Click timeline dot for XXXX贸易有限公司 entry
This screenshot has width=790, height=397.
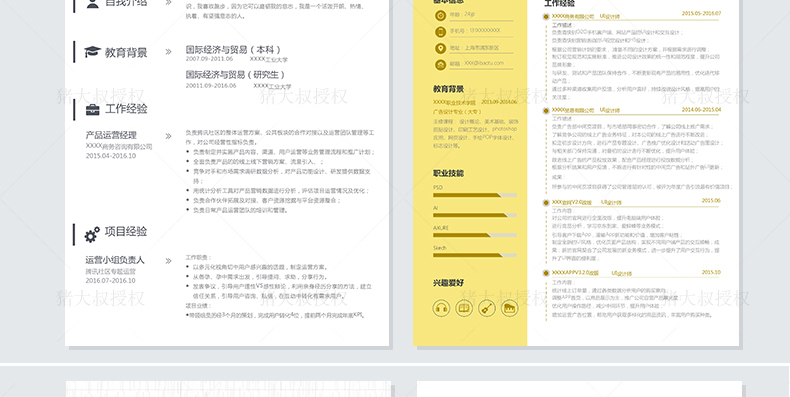coord(546,110)
